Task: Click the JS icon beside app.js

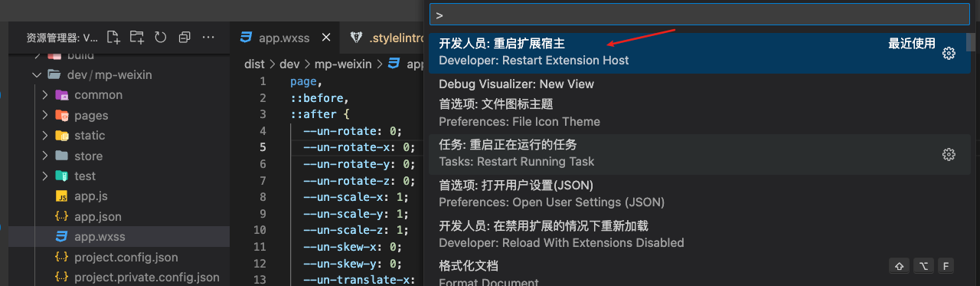Action: pyautogui.click(x=62, y=196)
